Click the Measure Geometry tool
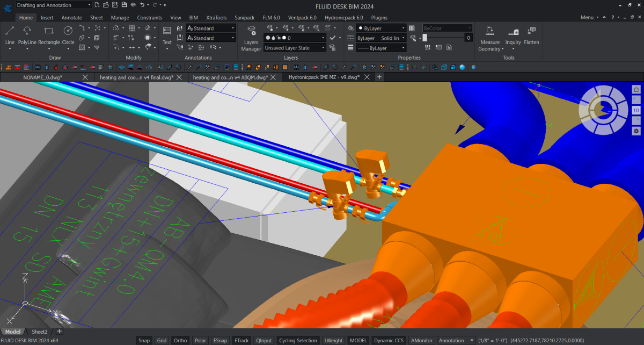644x345 pixels. (490, 38)
